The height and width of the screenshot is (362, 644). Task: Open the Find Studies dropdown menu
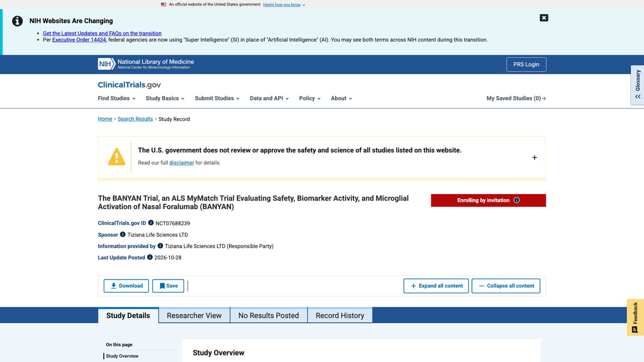[x=116, y=98]
